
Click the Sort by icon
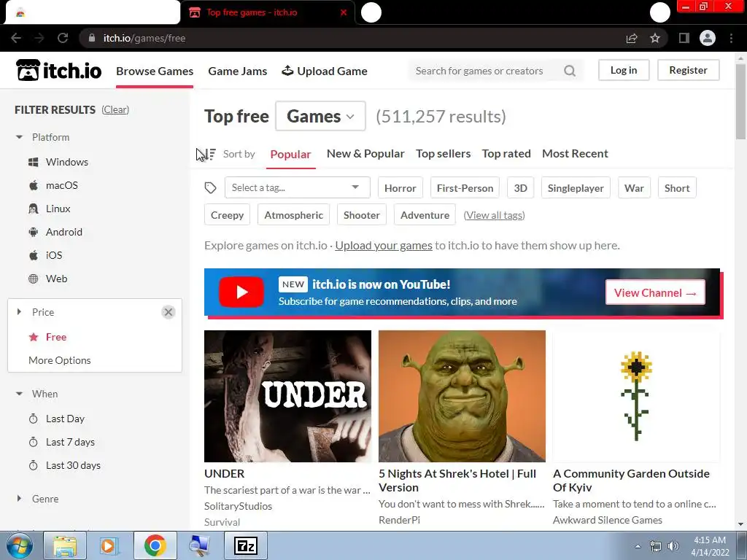[x=209, y=154]
